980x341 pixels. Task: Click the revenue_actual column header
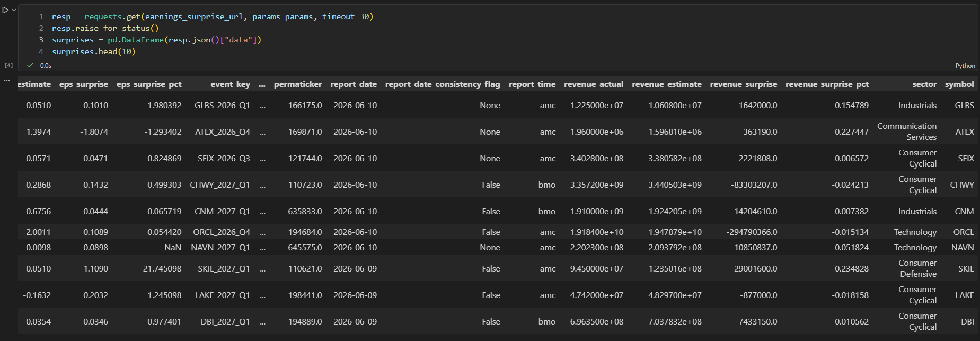tap(594, 84)
